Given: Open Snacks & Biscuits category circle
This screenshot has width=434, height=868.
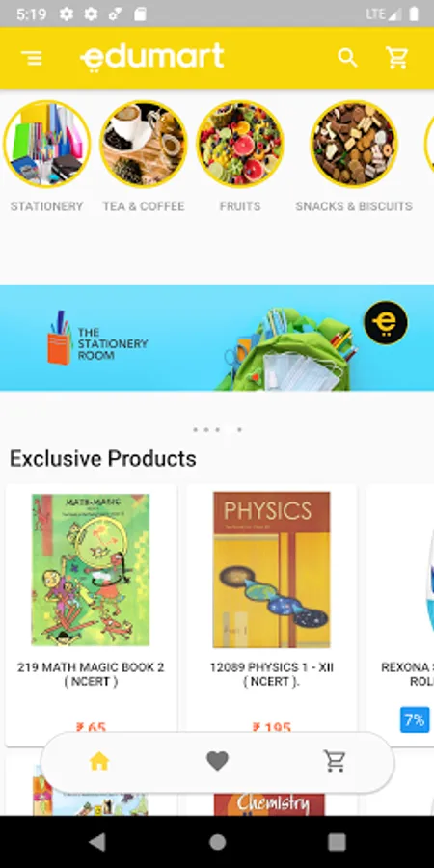Looking at the screenshot, I should click(354, 144).
